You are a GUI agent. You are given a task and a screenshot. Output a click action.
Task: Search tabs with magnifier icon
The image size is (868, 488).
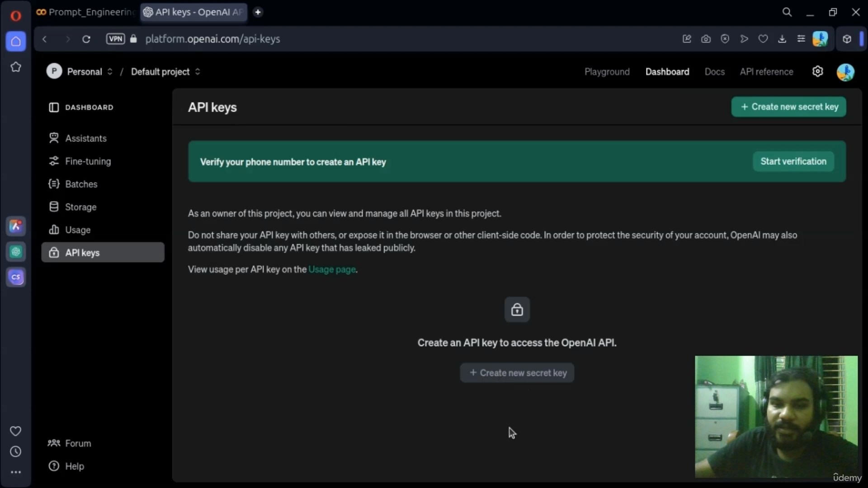787,12
